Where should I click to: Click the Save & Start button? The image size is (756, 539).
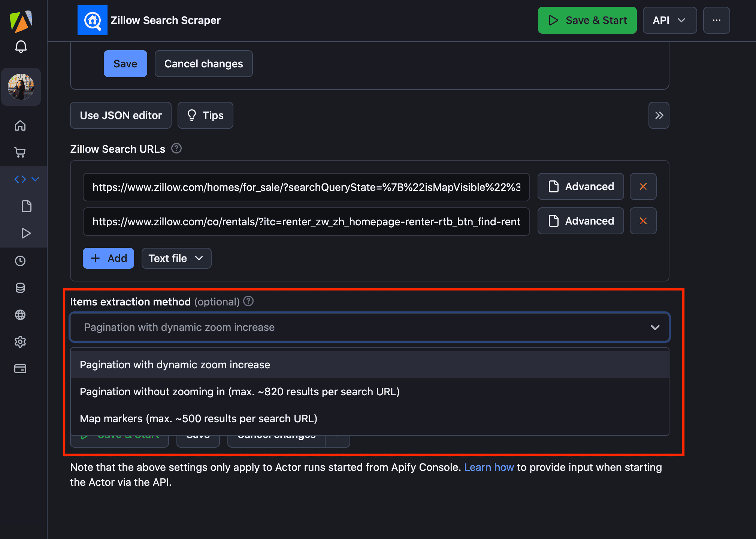point(587,20)
